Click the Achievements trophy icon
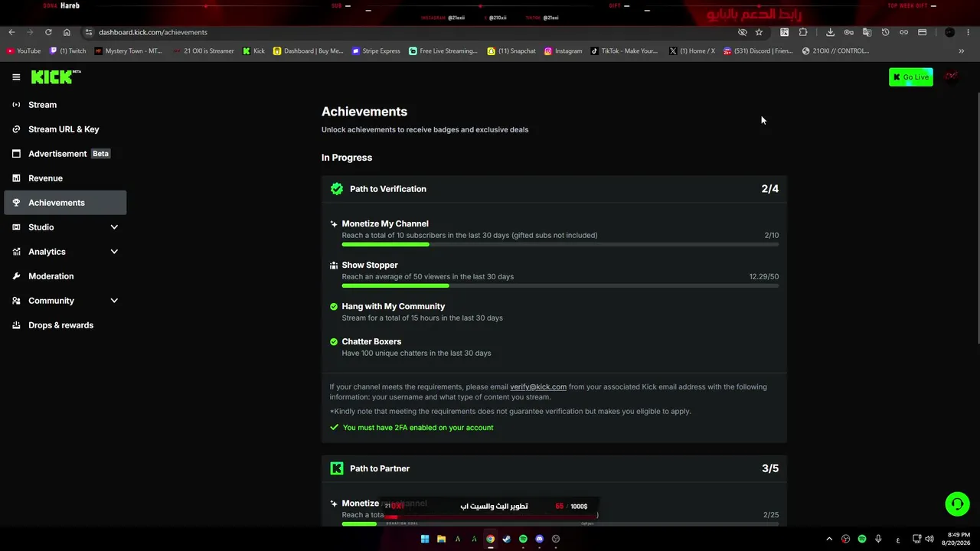Screen dimensions: 980x551 16,203
